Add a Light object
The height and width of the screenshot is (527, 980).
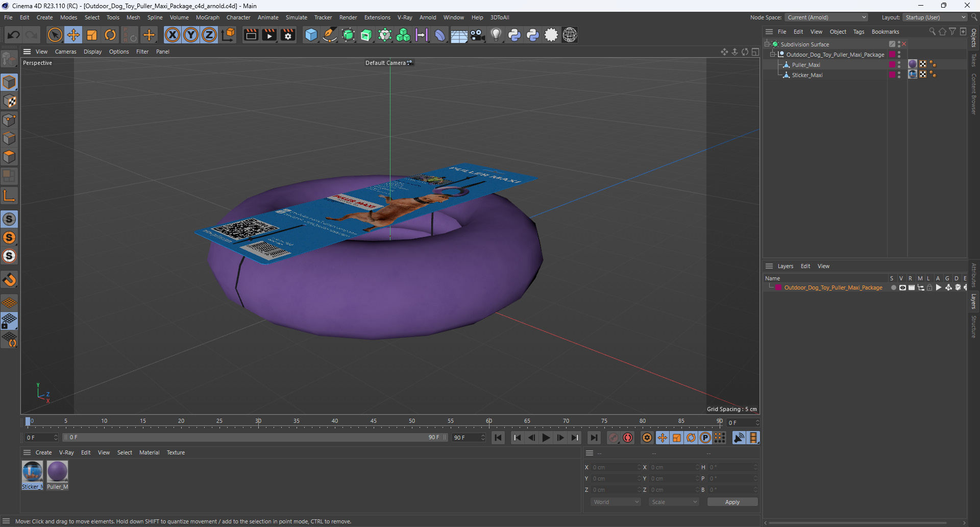pos(496,35)
